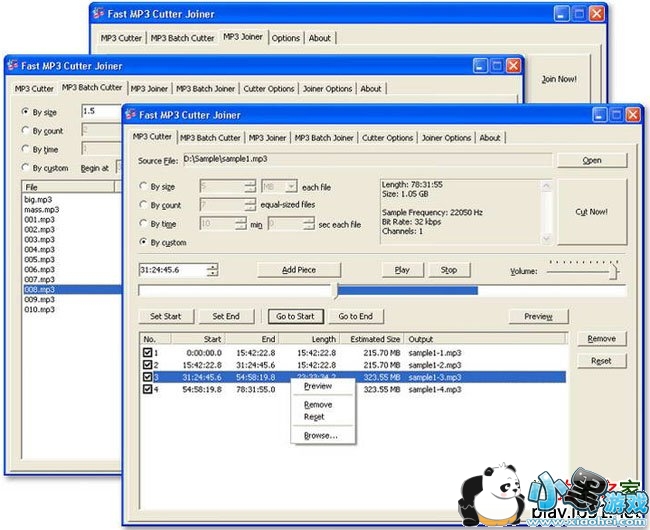
Task: Click the Volume slider thumb
Action: (614, 272)
